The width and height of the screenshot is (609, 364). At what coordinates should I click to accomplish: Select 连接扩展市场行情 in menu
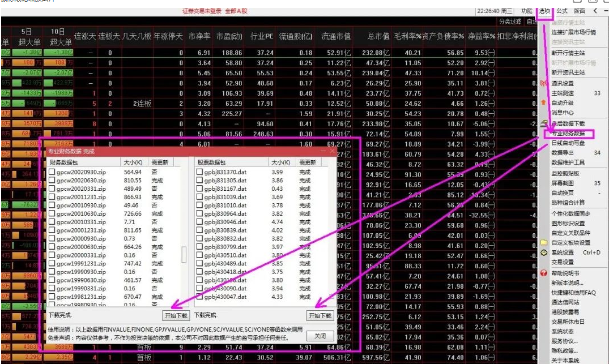coord(574,32)
